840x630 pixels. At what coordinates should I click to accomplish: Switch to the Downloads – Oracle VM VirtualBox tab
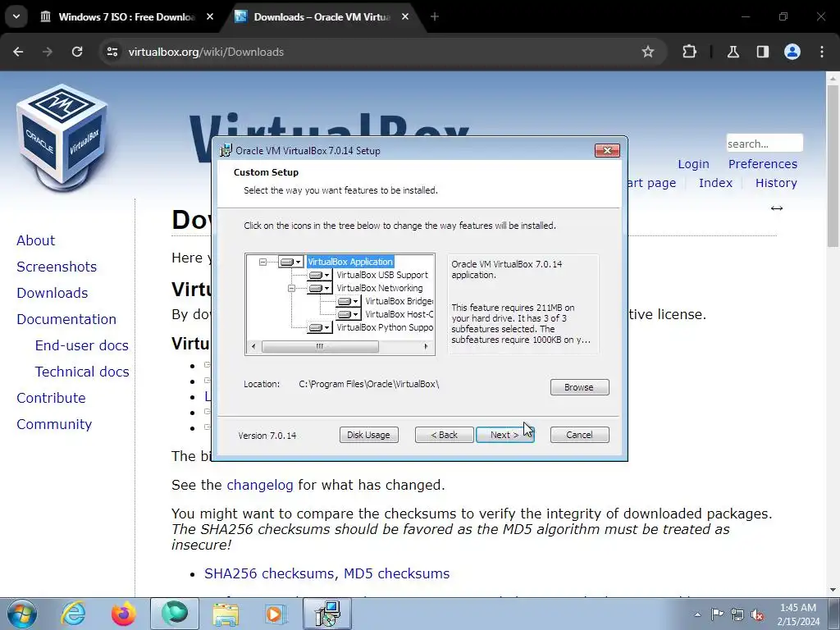click(322, 16)
